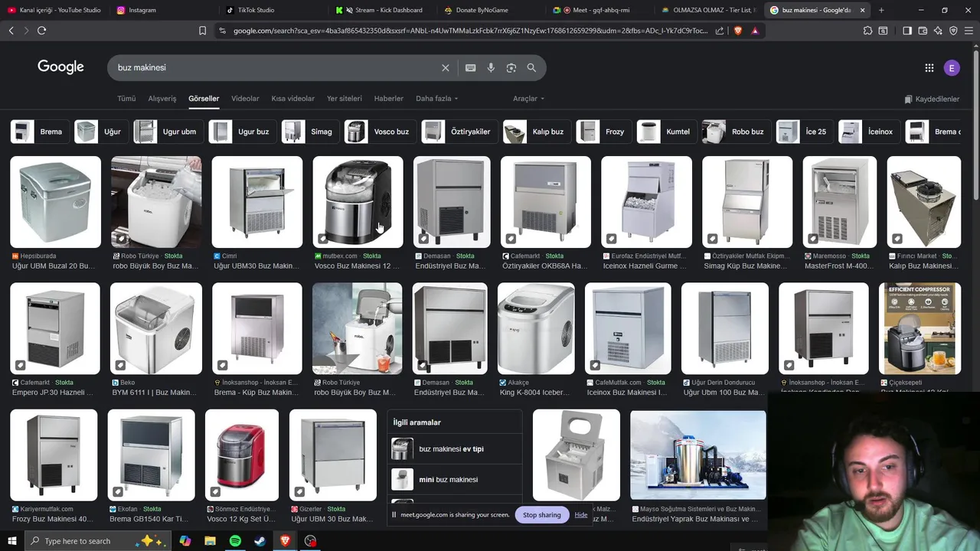Select the 'Vosco buz' filter chip
This screenshot has width=980, height=551.
379,132
